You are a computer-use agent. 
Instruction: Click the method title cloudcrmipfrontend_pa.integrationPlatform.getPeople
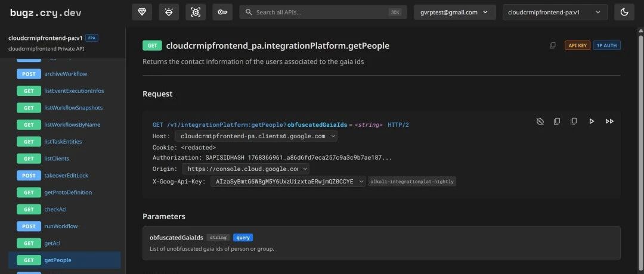278,45
